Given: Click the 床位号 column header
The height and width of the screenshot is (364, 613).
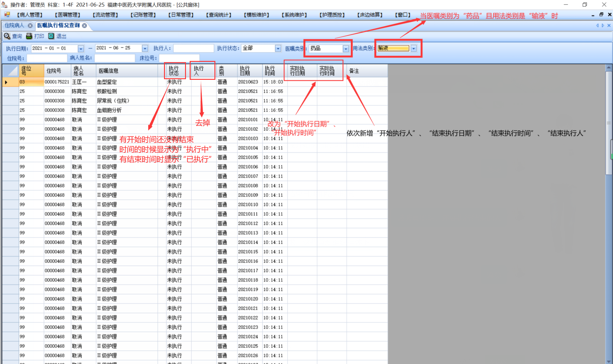Looking at the screenshot, I should pos(31,71).
